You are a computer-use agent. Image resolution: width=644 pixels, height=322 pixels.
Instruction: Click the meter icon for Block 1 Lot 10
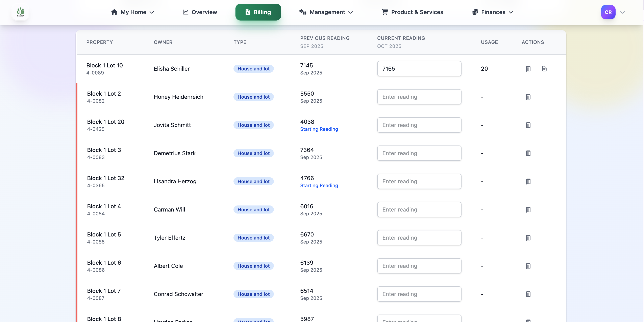point(528,69)
